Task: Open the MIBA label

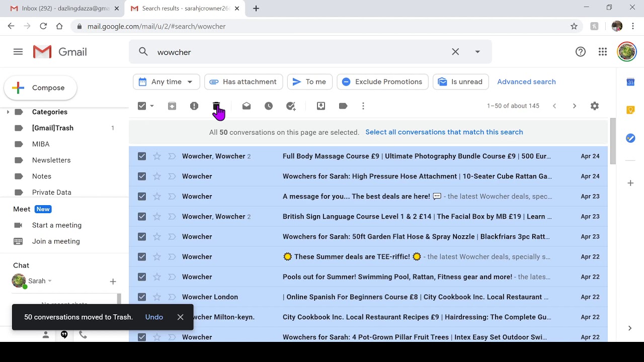Action: tap(41, 144)
